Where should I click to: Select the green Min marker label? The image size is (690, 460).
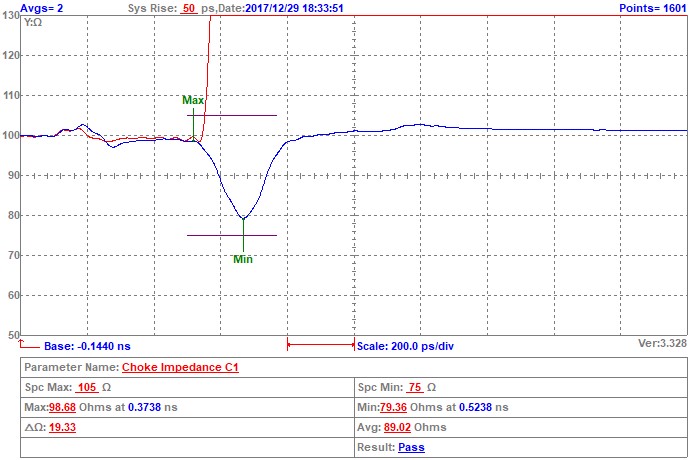242,259
